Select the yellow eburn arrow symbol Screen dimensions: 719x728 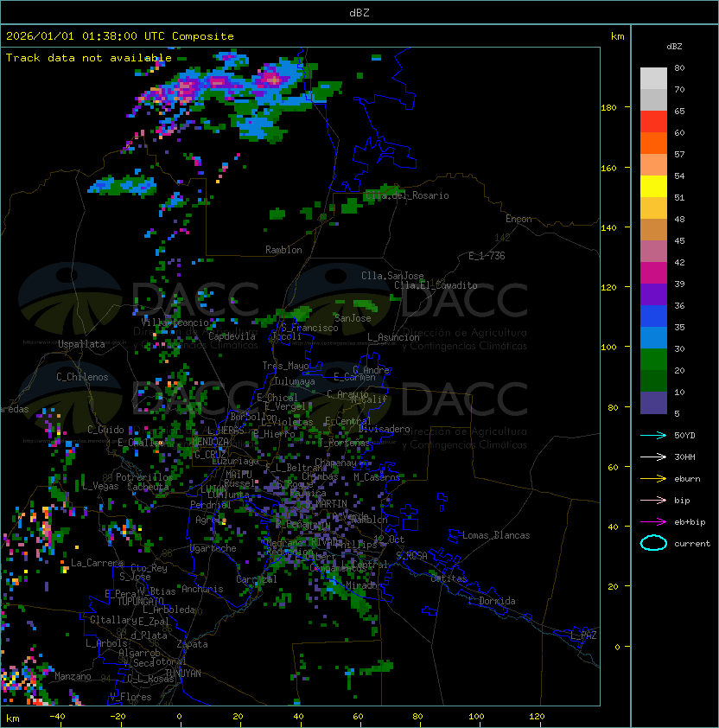(653, 478)
